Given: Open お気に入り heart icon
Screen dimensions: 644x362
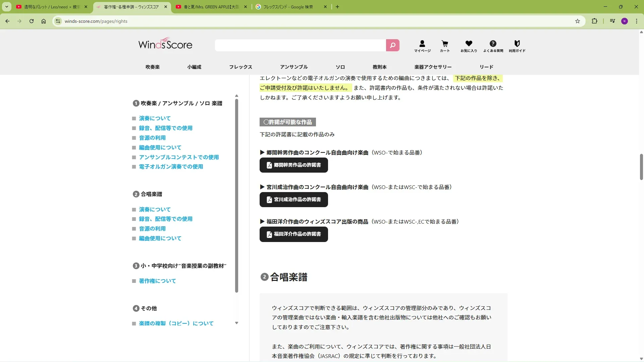Looking at the screenshot, I should (469, 46).
